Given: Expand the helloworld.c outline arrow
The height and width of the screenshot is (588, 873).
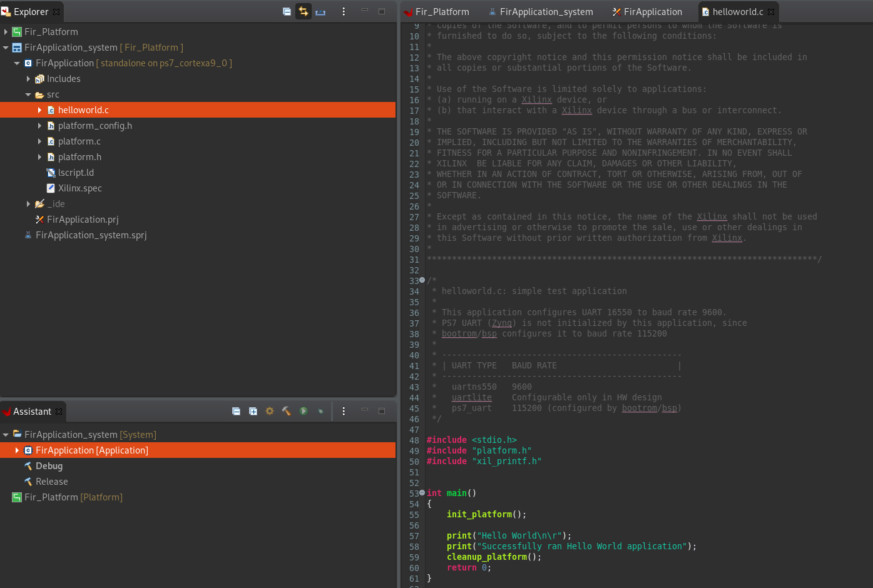Looking at the screenshot, I should click(x=39, y=110).
